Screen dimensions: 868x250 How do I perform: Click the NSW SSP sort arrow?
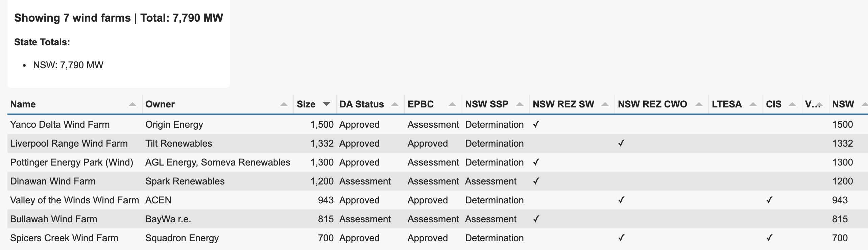click(x=520, y=104)
